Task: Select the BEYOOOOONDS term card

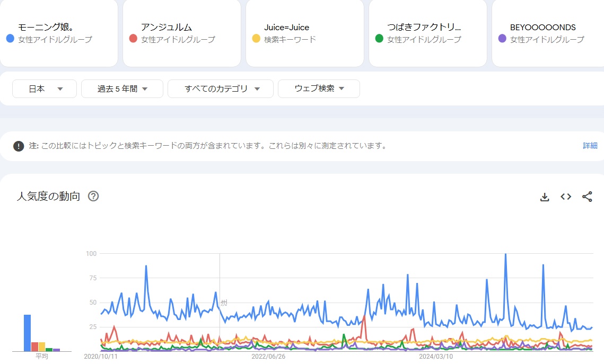Action: point(547,33)
